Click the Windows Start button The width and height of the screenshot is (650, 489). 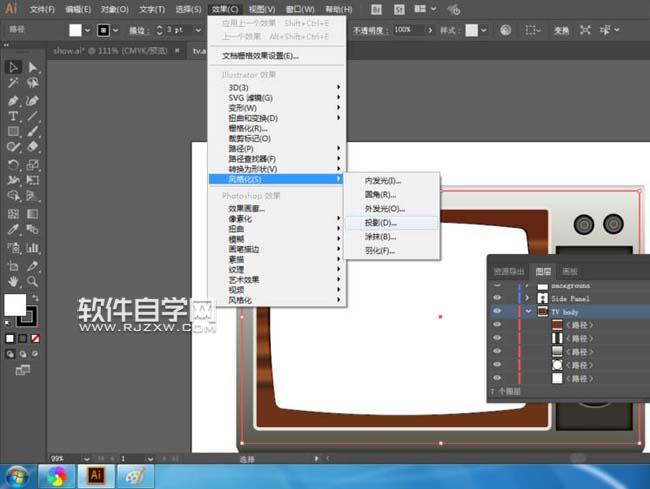[x=16, y=476]
